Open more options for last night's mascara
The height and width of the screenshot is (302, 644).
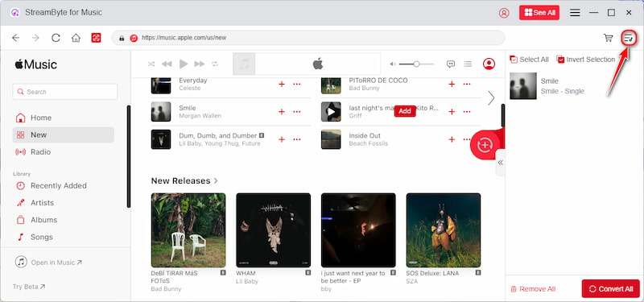pyautogui.click(x=467, y=112)
